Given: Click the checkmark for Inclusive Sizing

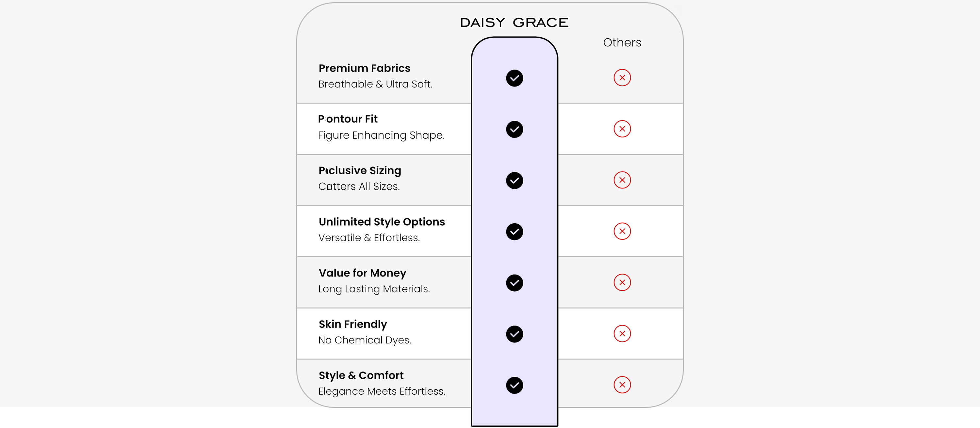Looking at the screenshot, I should coord(514,181).
